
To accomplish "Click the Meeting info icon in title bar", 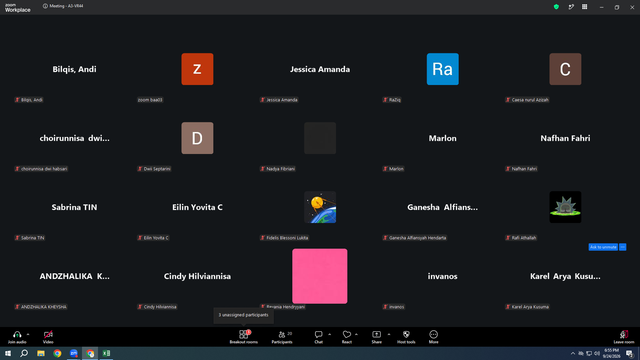I will click(45, 6).
